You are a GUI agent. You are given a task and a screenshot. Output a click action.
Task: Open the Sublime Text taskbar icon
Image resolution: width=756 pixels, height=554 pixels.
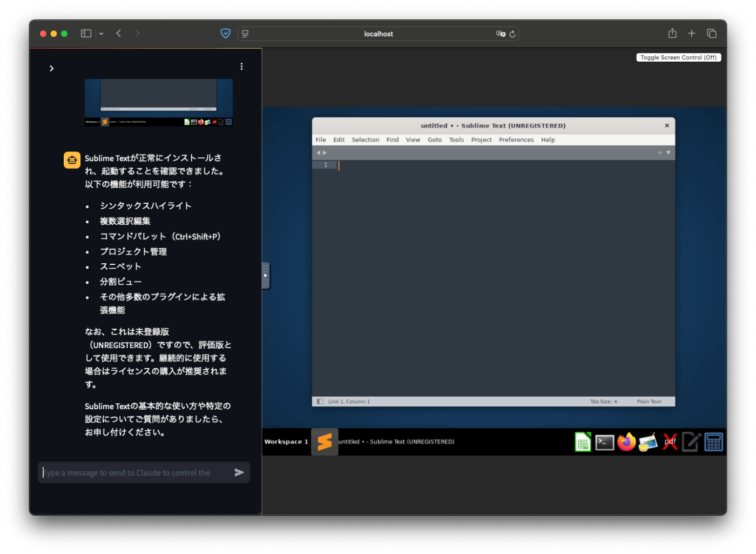pyautogui.click(x=325, y=442)
